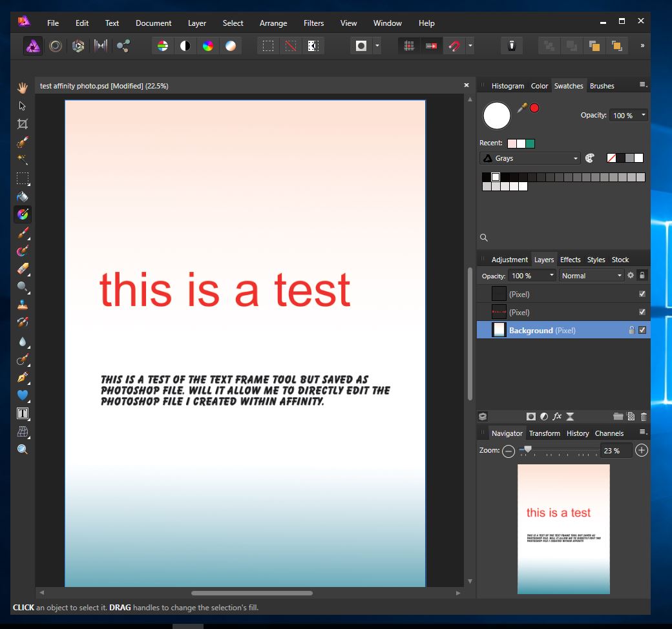Viewport: 672px width, 629px height.
Task: Click the zoom out minus button
Action: (x=509, y=451)
